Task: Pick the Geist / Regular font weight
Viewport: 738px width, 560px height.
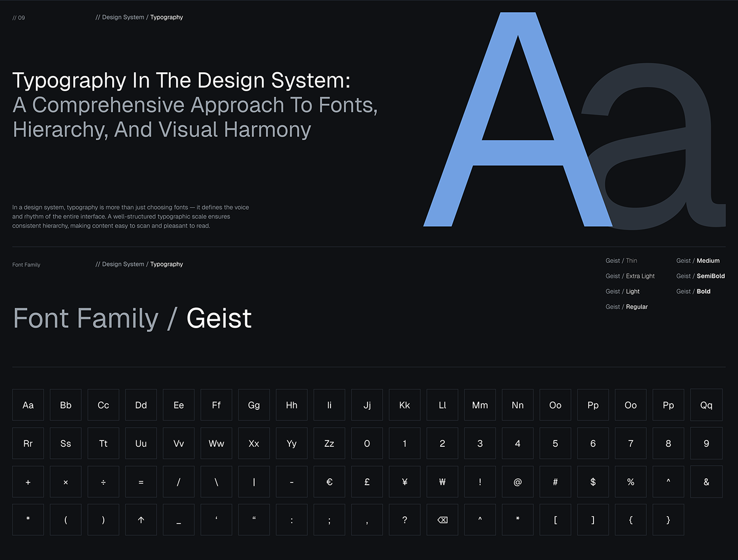Action: coord(626,307)
